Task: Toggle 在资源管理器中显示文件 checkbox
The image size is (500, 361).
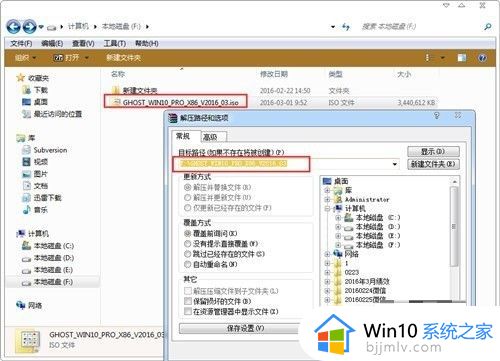Action: click(188, 312)
